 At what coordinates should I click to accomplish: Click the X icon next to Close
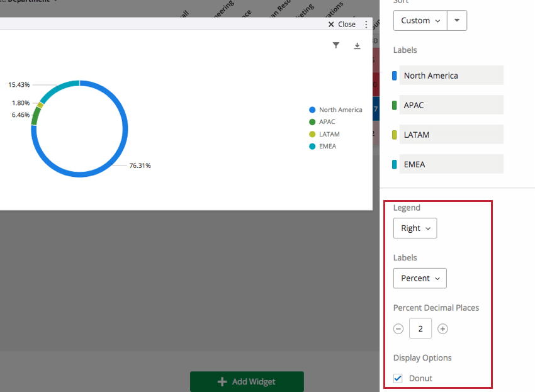pyautogui.click(x=331, y=24)
